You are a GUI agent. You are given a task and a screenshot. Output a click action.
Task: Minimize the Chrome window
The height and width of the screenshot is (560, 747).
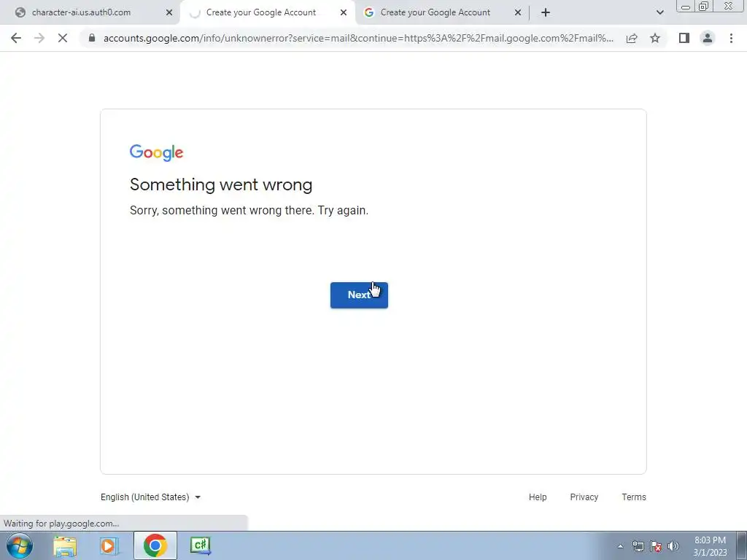[x=686, y=6]
